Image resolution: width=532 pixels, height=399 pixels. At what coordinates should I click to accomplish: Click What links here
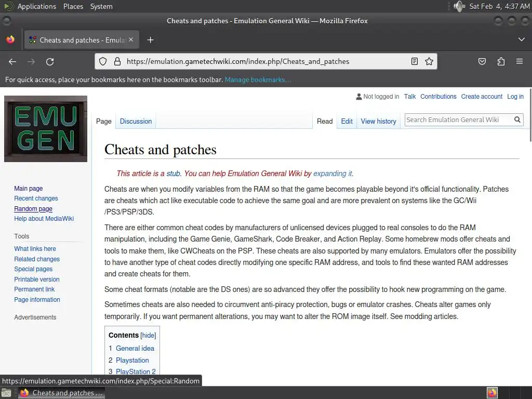[35, 249]
